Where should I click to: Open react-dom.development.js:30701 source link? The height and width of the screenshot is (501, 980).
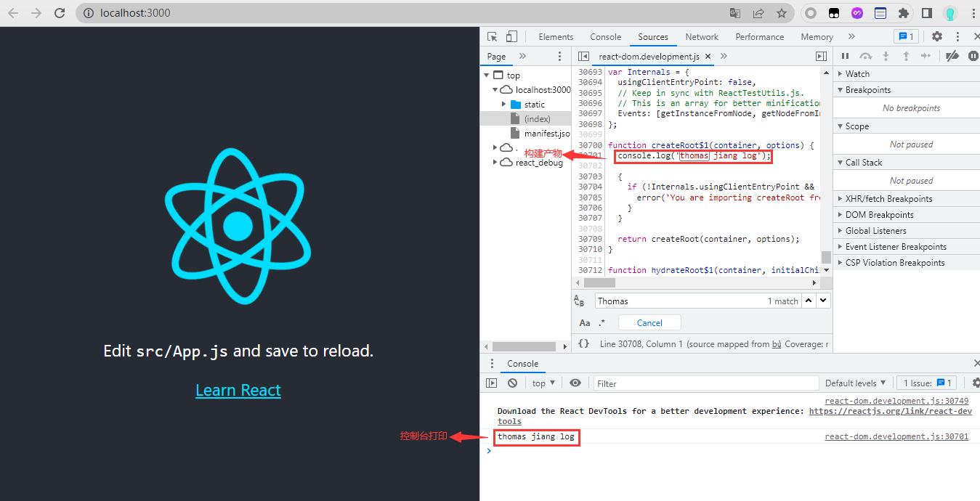click(x=896, y=436)
